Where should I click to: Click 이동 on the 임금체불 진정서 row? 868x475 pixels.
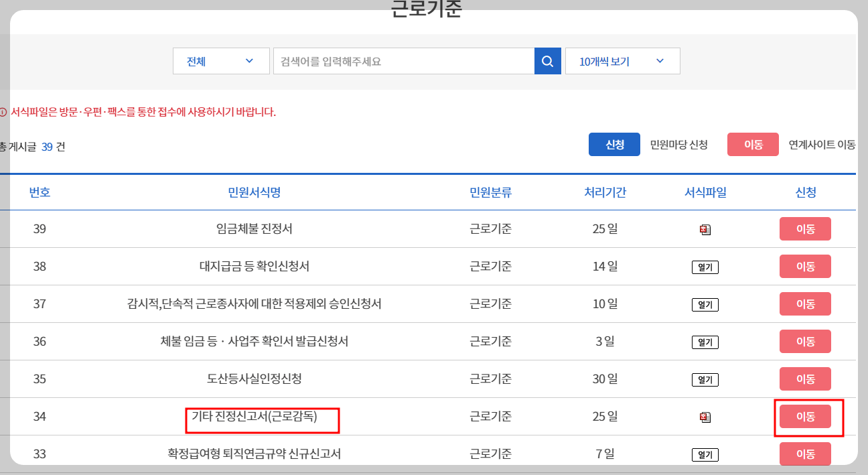(805, 229)
